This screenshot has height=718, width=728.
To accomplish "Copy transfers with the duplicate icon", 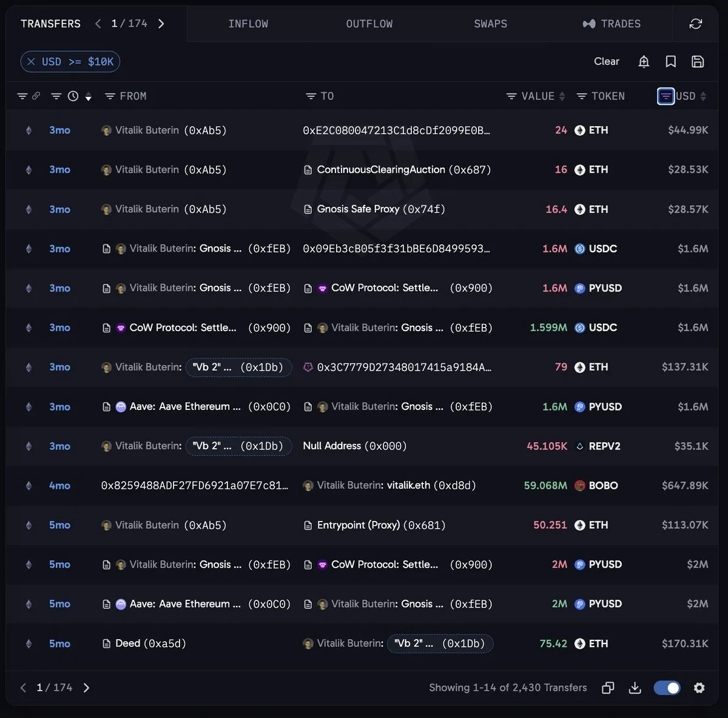I will [608, 688].
